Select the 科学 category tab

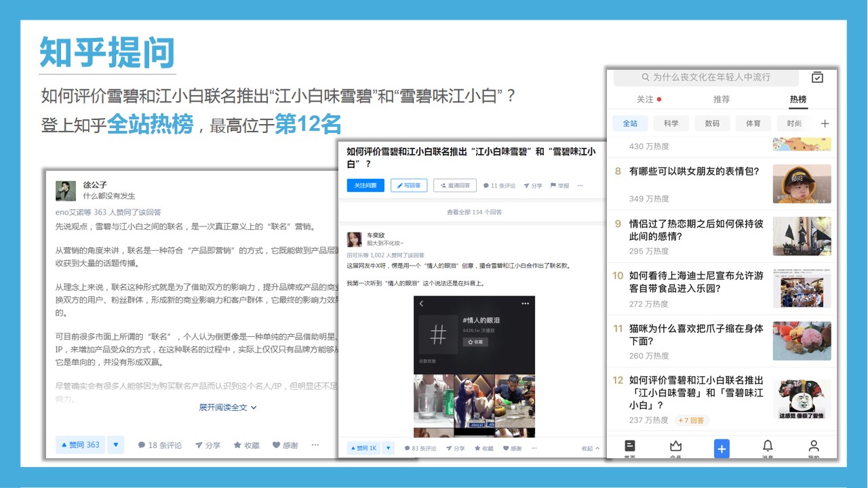click(x=671, y=123)
